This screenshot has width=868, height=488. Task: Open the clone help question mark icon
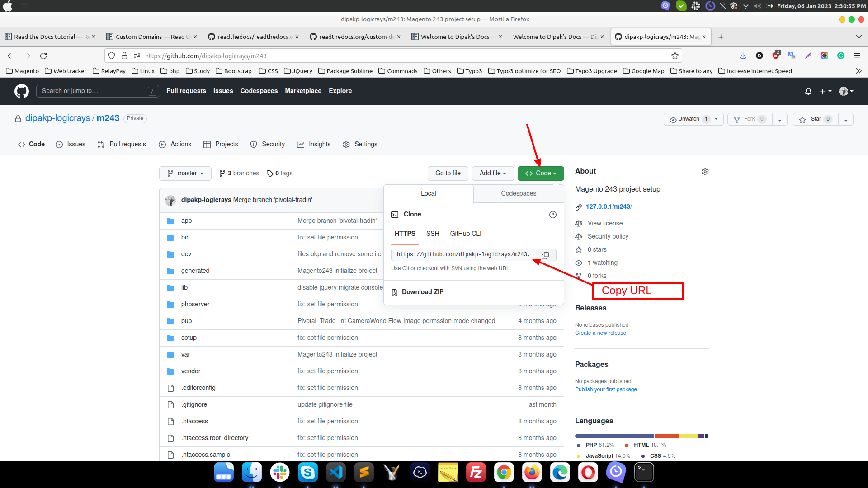click(x=552, y=215)
